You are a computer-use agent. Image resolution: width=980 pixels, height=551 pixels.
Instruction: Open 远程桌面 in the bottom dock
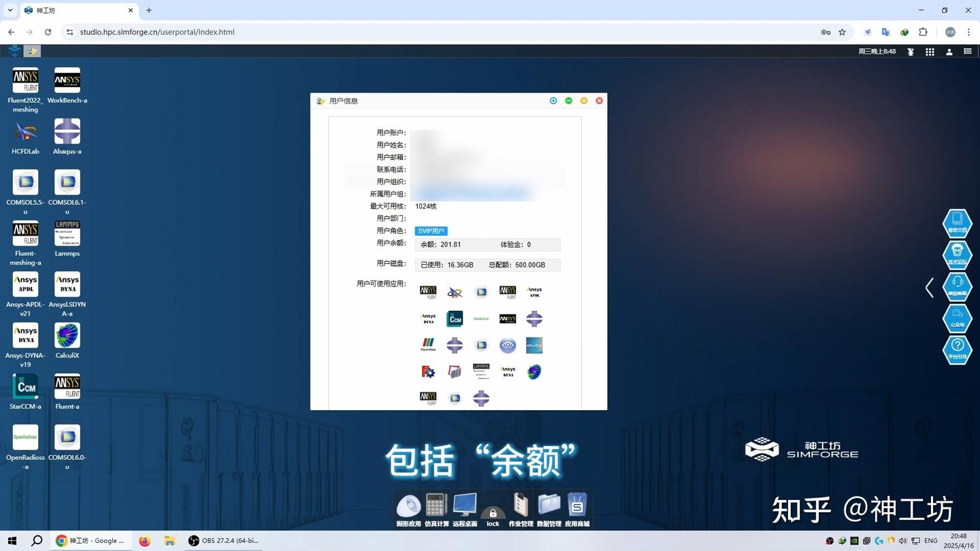click(x=465, y=510)
